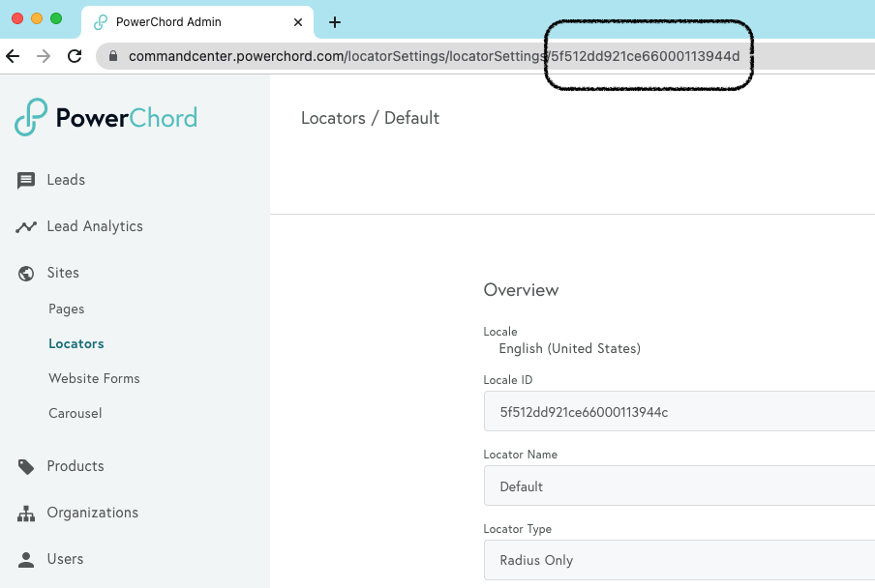
Task: Open Website Forms section
Action: tap(94, 379)
